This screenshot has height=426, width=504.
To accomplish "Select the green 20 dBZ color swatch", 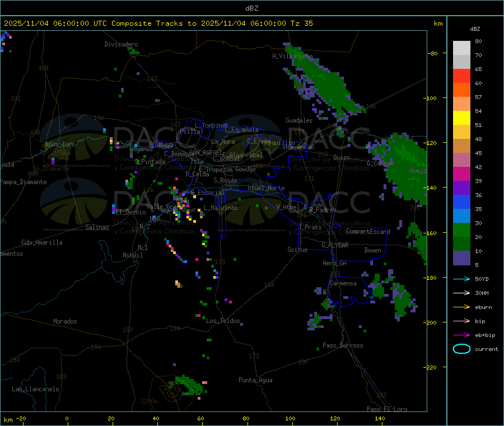I will pyautogui.click(x=461, y=230).
